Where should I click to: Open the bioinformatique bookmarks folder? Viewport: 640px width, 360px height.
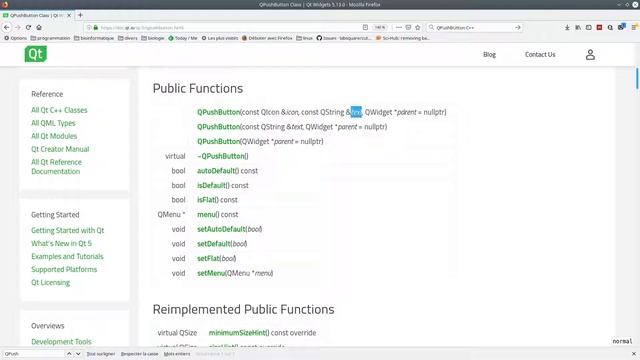coord(94,38)
